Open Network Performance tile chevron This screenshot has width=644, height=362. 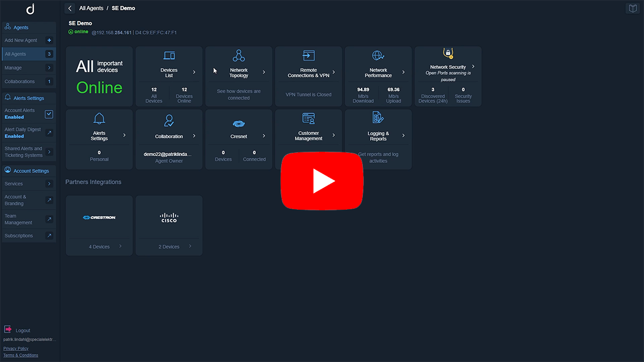tap(404, 72)
